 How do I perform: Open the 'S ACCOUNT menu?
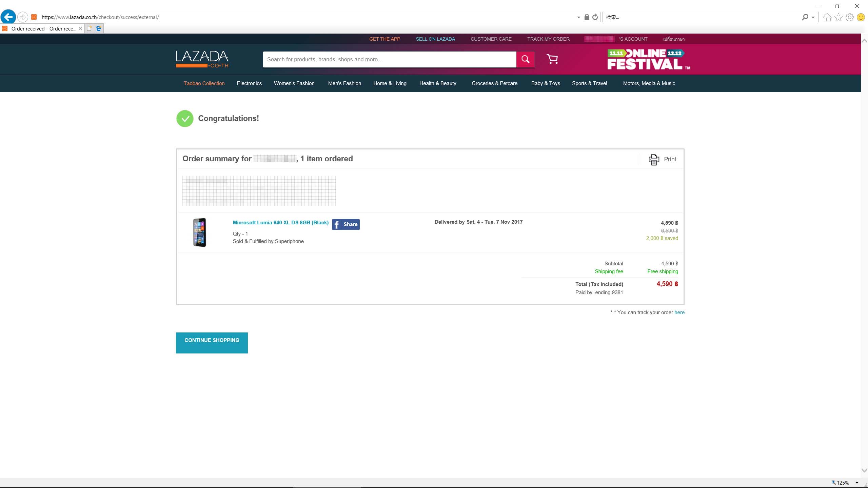pos(616,39)
